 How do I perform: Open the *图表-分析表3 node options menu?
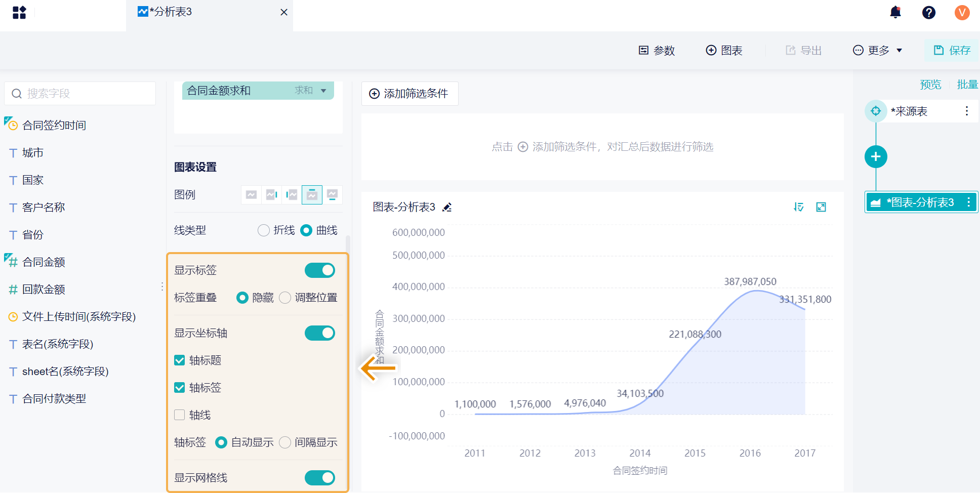click(969, 202)
